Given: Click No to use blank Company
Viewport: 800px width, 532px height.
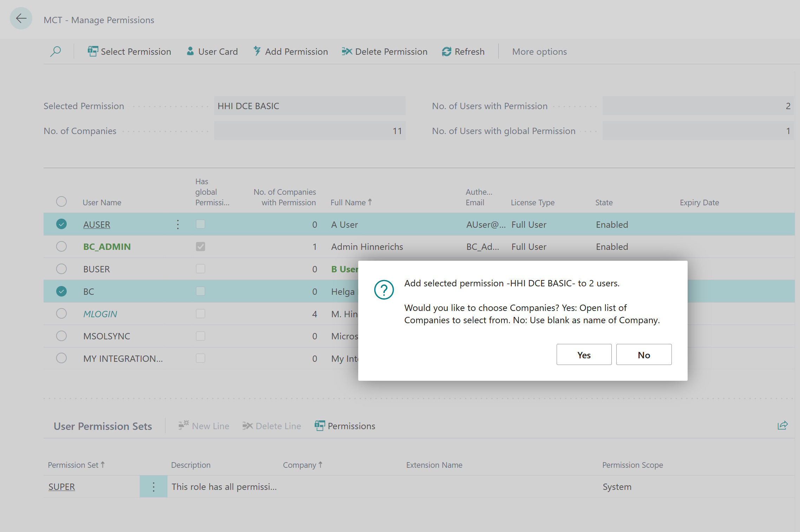Looking at the screenshot, I should pos(644,355).
